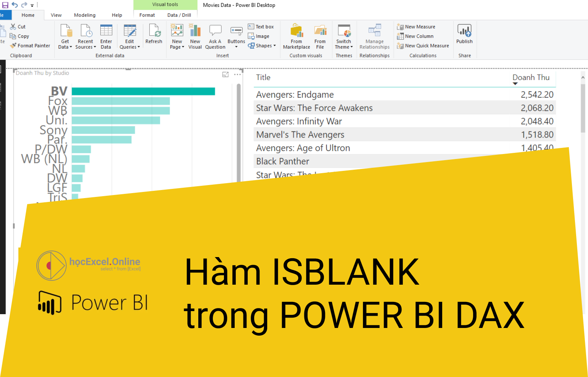Viewport: 588px width, 377px height.
Task: Click focus mode icon on chart
Action: click(225, 74)
